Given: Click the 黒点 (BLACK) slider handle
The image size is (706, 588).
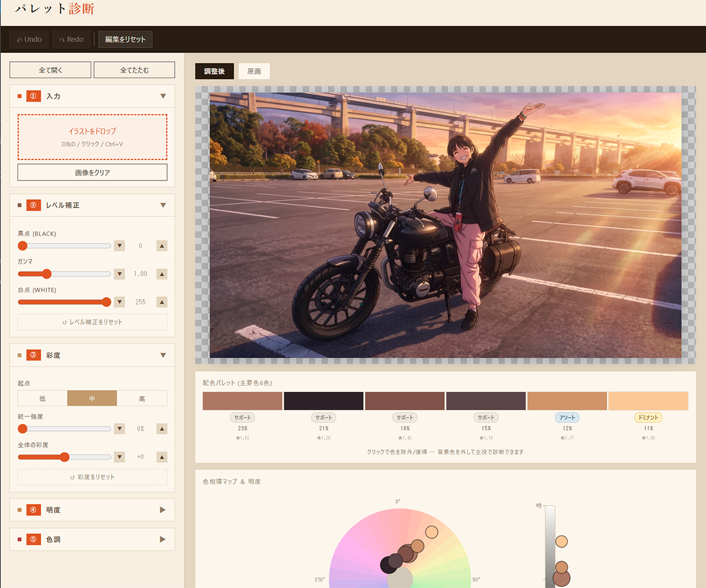Looking at the screenshot, I should (22, 246).
